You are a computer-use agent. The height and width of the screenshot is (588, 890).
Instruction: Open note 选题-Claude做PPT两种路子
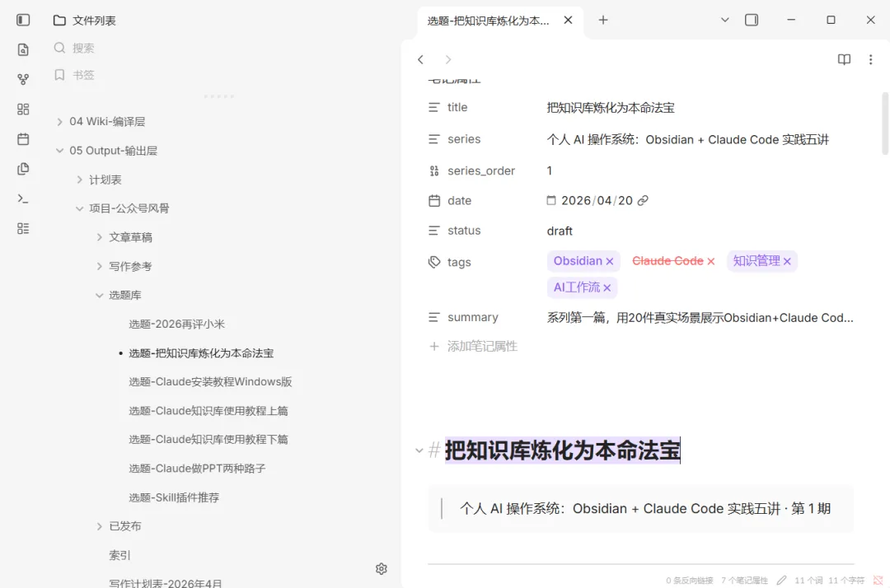point(197,469)
